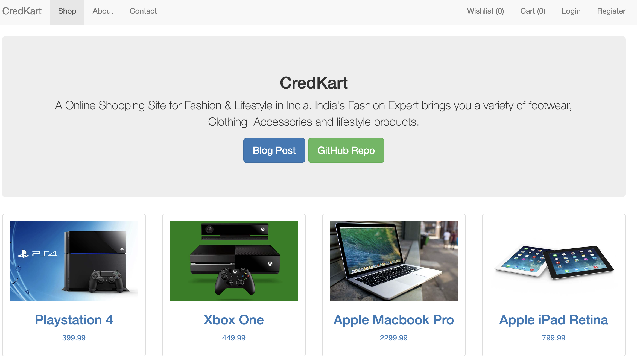Open the Cart (0) link
This screenshot has width=637, height=364.
[533, 11]
